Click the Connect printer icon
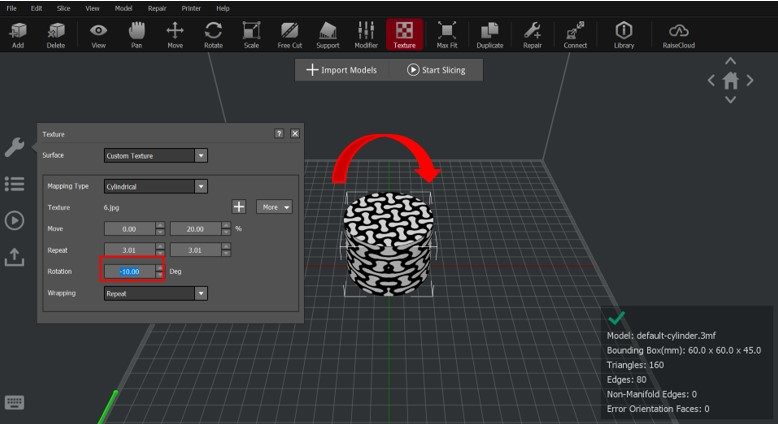The height and width of the screenshot is (424, 778). (x=575, y=35)
